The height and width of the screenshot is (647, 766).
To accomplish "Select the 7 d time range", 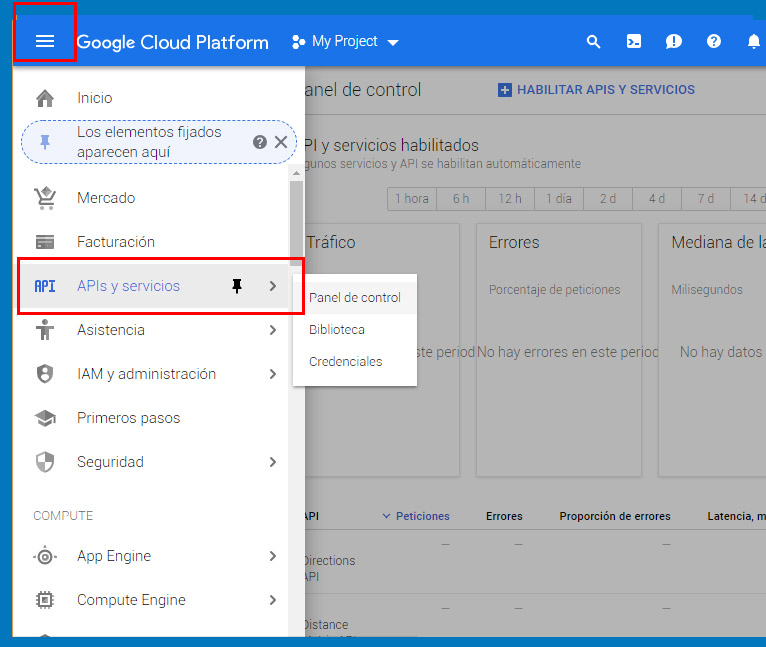I will (705, 199).
